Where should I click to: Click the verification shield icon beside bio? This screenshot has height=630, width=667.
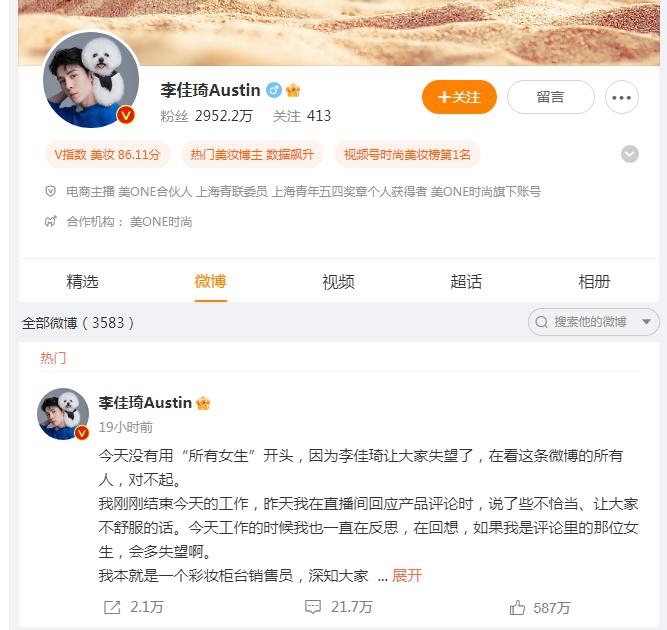coord(50,191)
